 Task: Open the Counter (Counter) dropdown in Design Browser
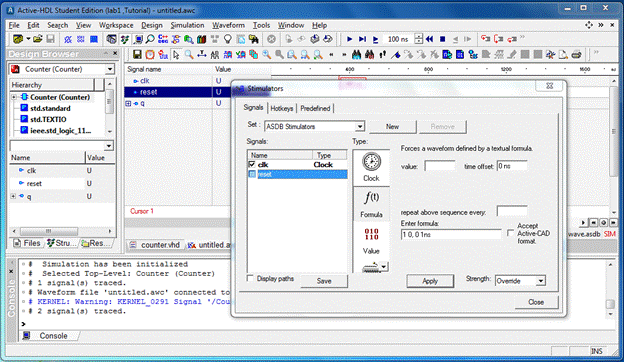[x=110, y=69]
